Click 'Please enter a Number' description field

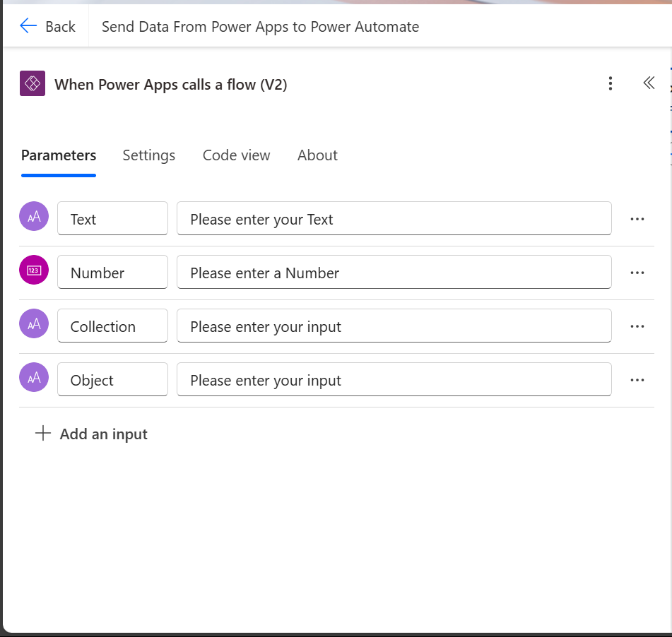(394, 272)
